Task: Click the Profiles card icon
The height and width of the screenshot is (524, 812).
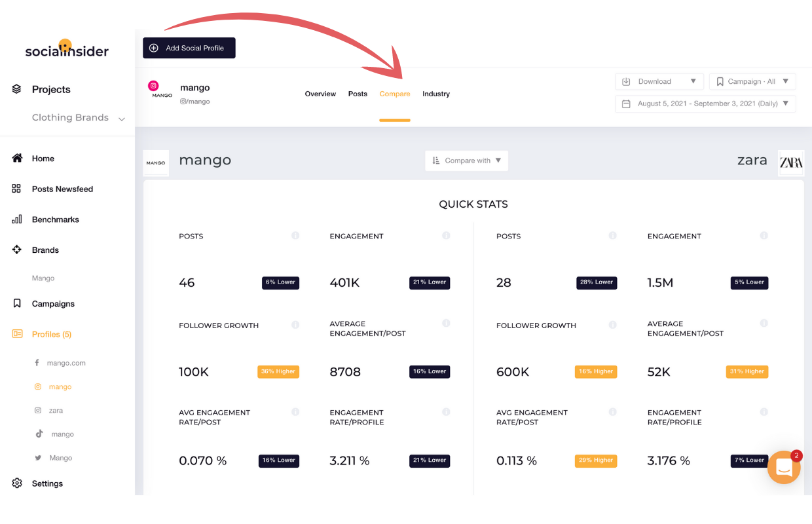Action: point(17,334)
